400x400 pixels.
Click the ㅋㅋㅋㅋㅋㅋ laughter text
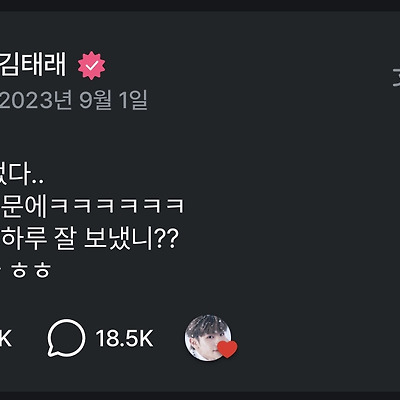click(117, 205)
